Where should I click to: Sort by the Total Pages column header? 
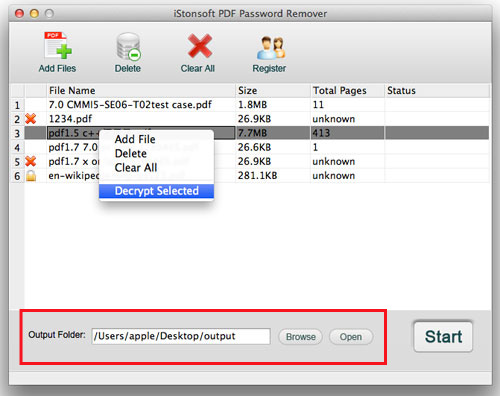[x=347, y=90]
